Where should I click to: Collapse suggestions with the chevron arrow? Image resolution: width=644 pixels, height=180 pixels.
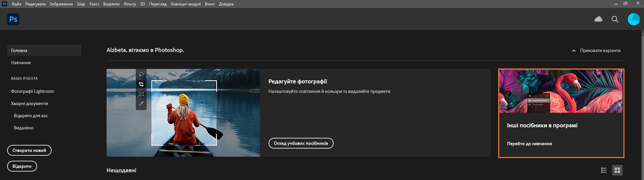click(x=574, y=51)
